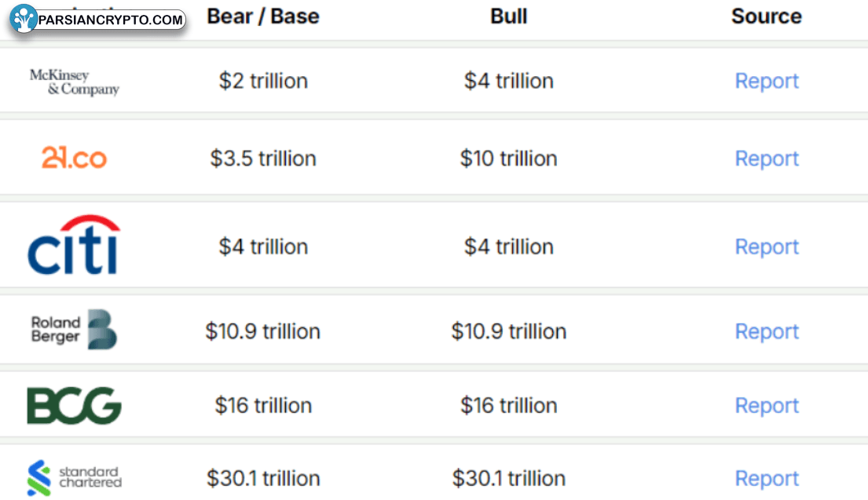
Task: Click the Citi logo
Action: coord(74,244)
